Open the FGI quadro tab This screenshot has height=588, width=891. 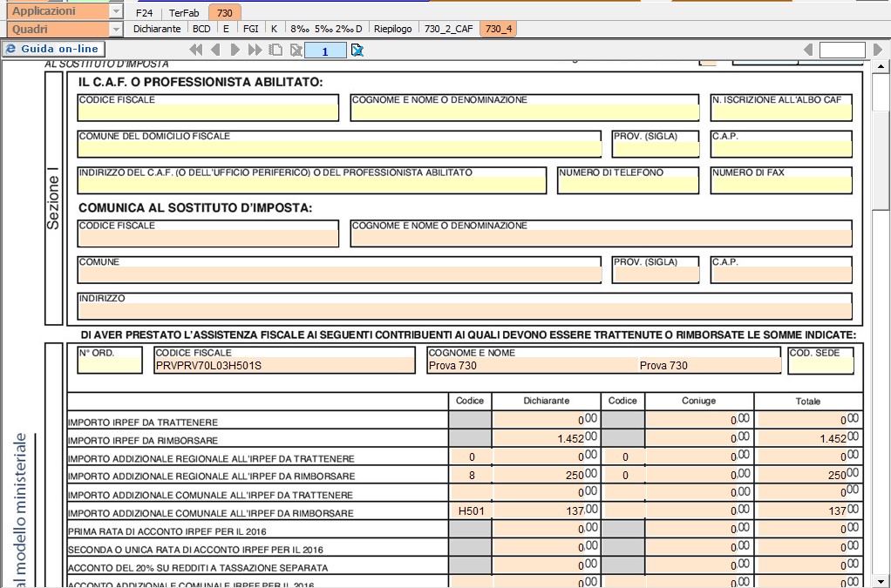(x=250, y=29)
